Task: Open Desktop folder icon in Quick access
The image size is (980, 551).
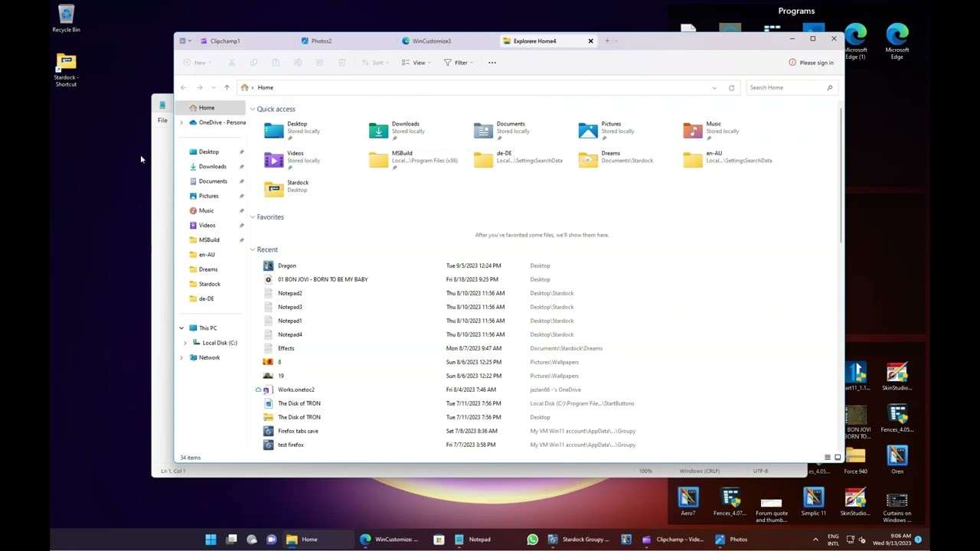Action: coord(273,130)
